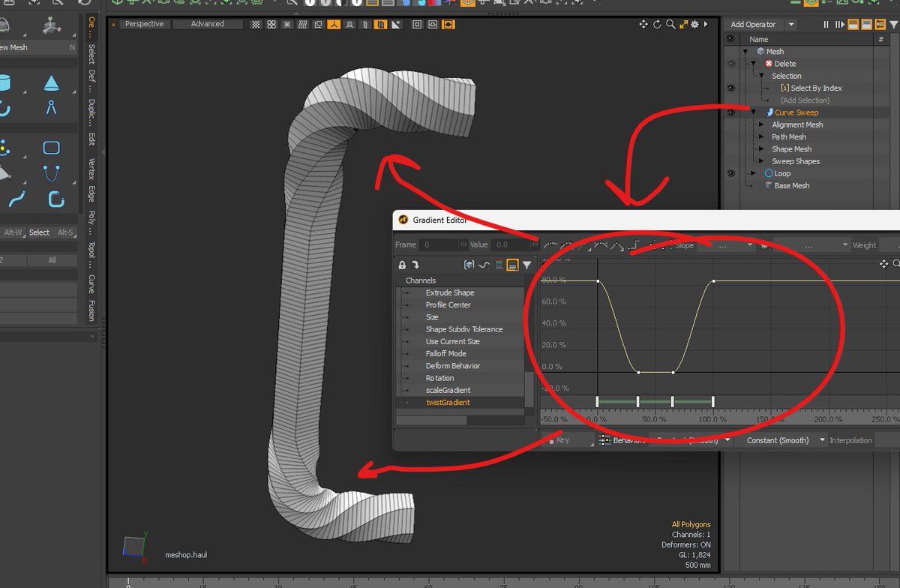The width and height of the screenshot is (900, 588).
Task: Pause mesh operations evaluation
Action: tap(826, 25)
